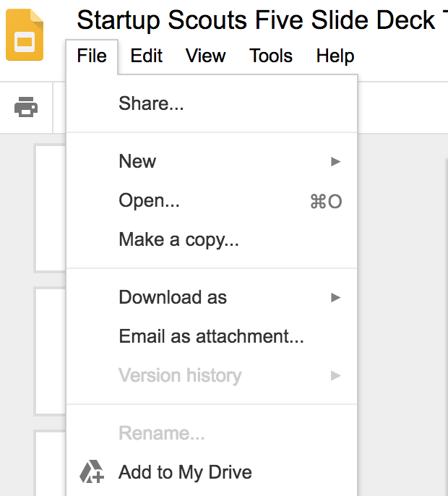Open the View menu

(205, 56)
